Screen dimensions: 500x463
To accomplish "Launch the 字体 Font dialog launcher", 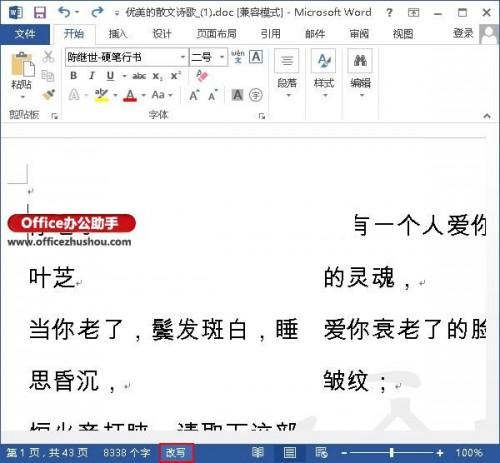I will [x=262, y=116].
